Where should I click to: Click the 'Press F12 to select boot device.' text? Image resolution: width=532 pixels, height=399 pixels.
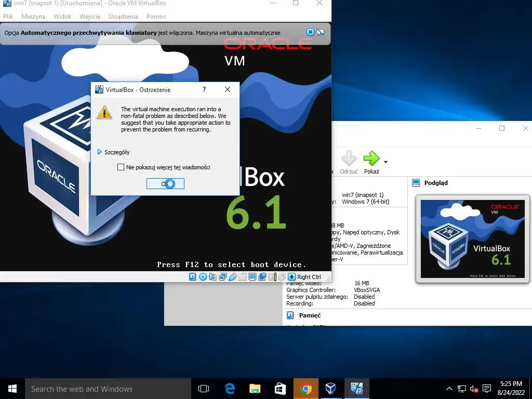point(231,264)
